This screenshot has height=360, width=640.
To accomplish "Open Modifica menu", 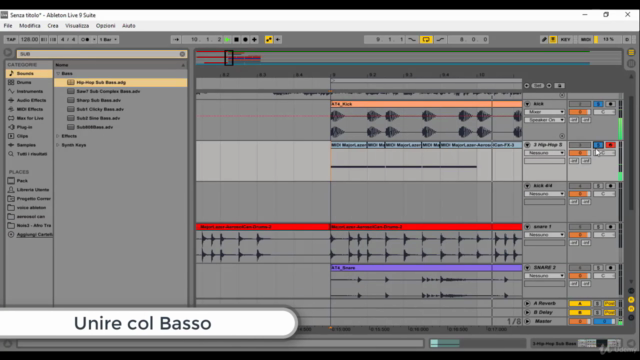I will point(30,26).
